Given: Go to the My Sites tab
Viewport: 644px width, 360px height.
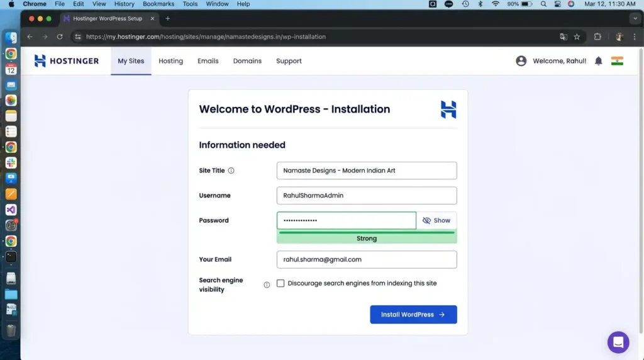Looking at the screenshot, I should click(x=131, y=61).
